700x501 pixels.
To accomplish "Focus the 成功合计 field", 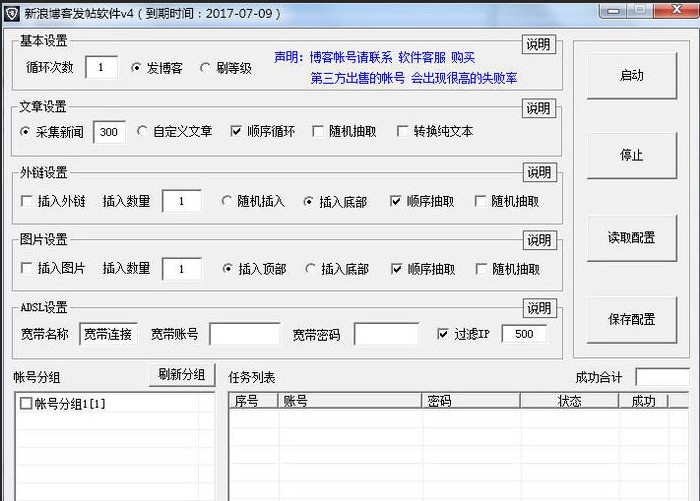I will point(662,377).
